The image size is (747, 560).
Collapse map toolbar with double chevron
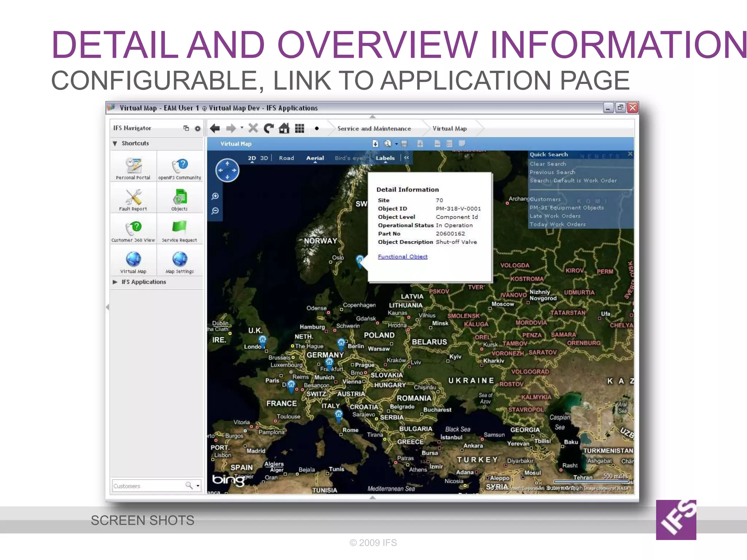pyautogui.click(x=406, y=158)
